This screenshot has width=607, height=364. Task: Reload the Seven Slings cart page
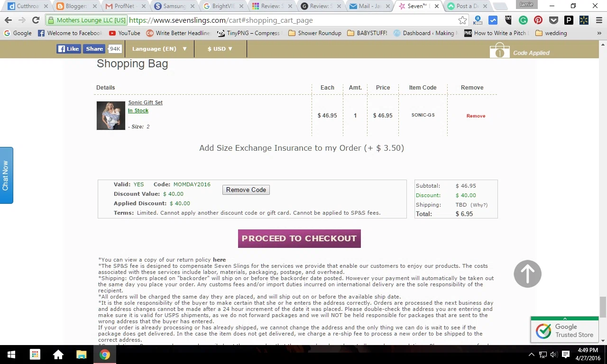coord(36,20)
